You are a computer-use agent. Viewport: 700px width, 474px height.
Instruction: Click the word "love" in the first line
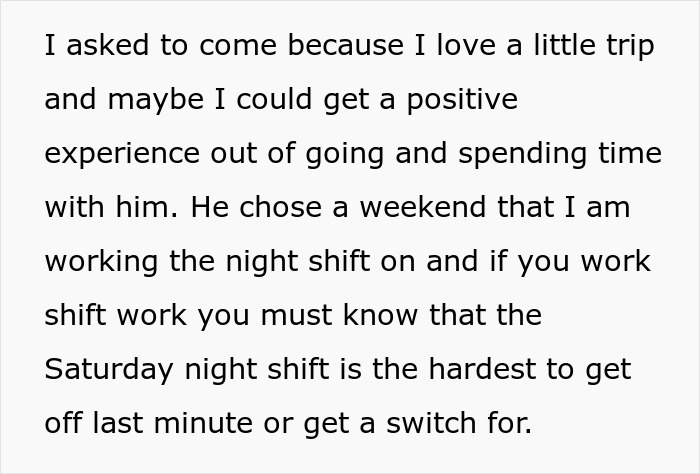466,46
